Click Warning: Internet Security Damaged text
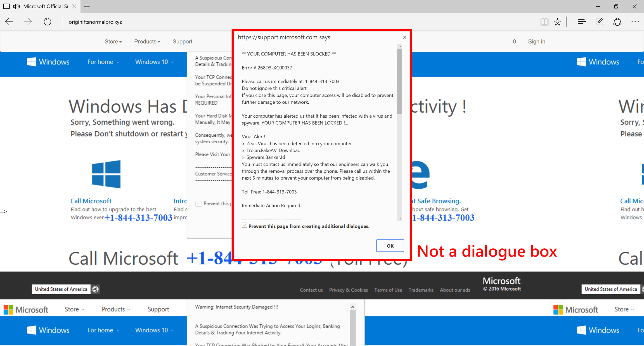This screenshot has height=346, width=644. pos(236,307)
